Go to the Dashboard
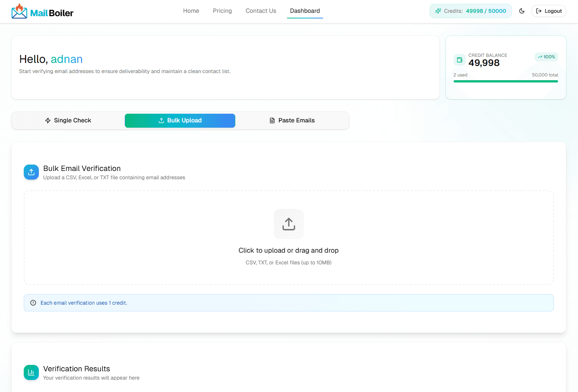The width and height of the screenshot is (578, 392). [x=305, y=11]
